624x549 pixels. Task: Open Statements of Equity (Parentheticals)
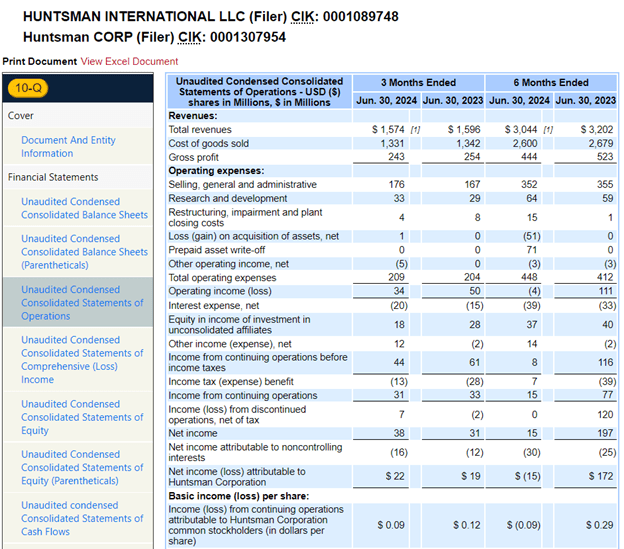(x=84, y=467)
